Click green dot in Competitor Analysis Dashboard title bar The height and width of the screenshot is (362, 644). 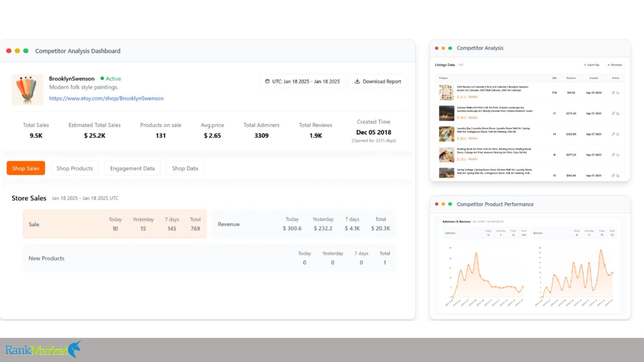(26, 51)
